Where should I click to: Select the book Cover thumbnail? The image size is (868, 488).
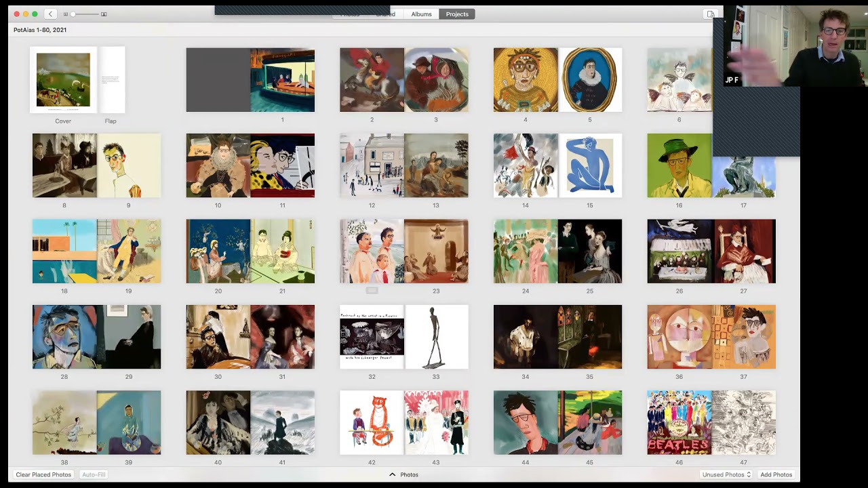click(63, 80)
